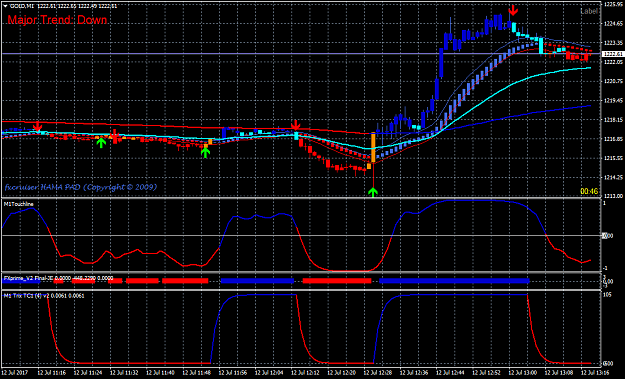
Task: Click the '12 Jul 11:48' time label
Action: pos(197,373)
